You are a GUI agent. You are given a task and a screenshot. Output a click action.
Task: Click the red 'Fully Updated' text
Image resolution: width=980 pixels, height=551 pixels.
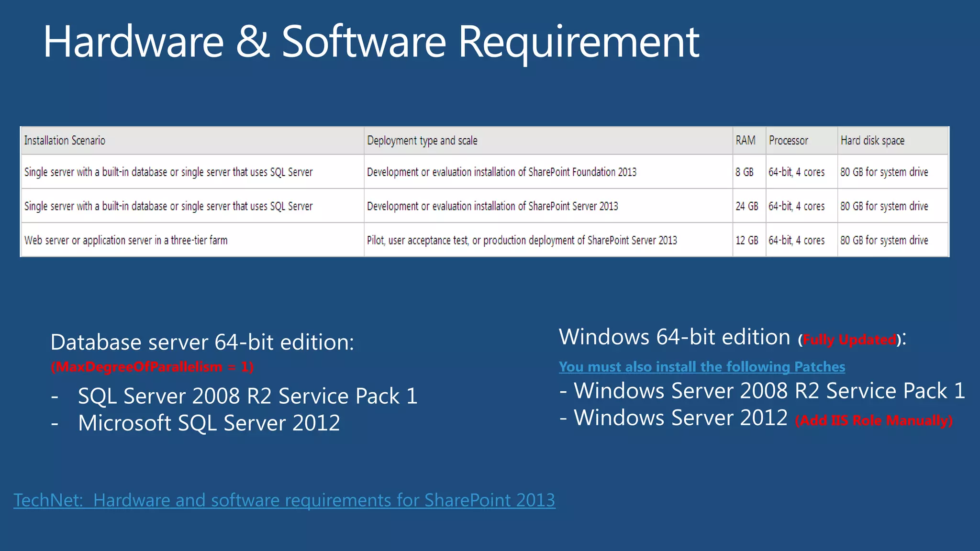849,340
